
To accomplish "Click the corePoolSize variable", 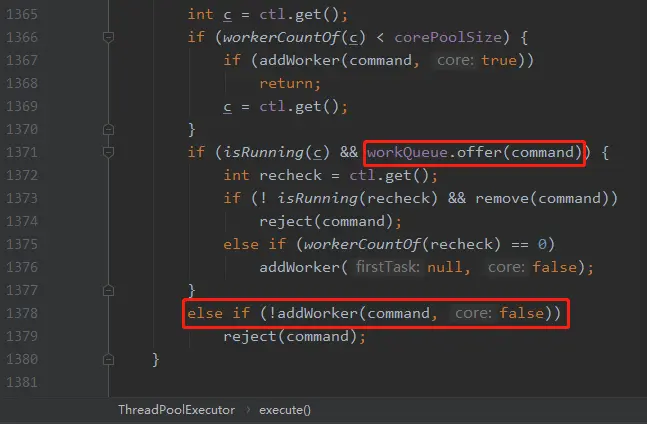I will pos(448,38).
